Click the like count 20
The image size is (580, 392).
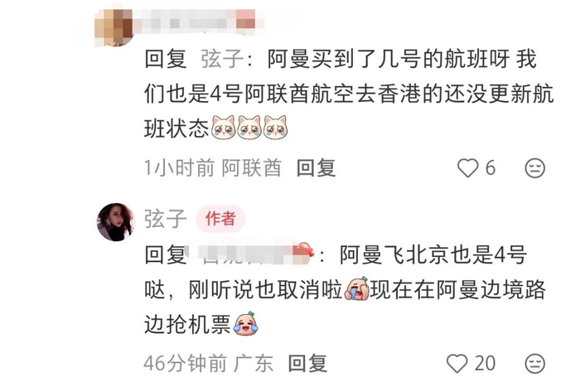(x=485, y=364)
